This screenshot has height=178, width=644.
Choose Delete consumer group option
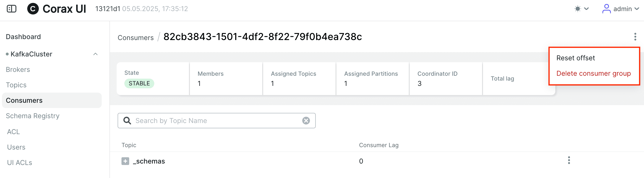[593, 73]
